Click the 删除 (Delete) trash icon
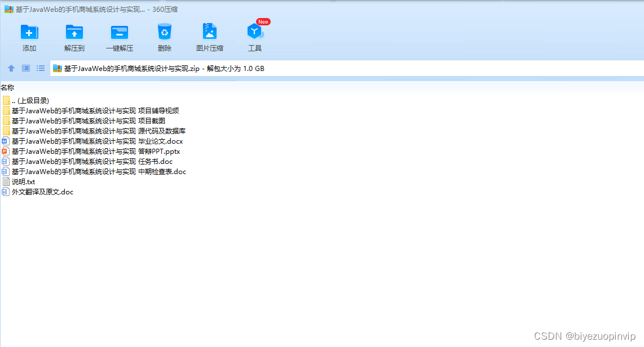 [164, 32]
